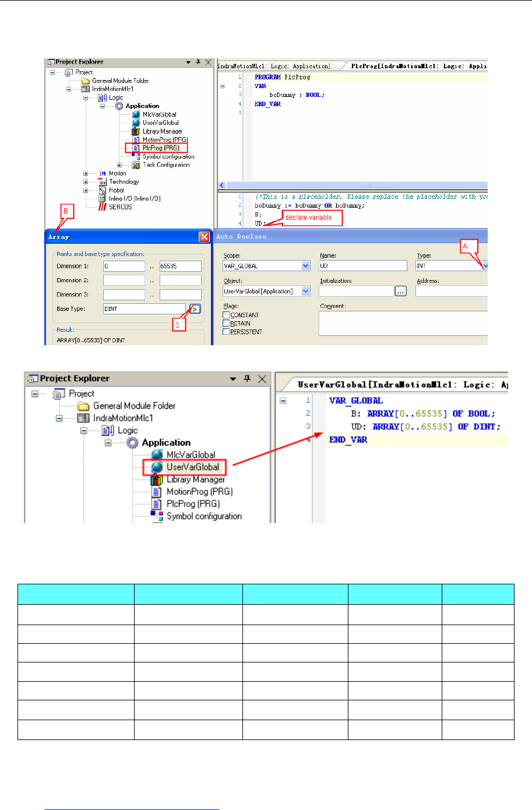Screen dimensions: 532x810
Task: Click Library Manager books icon in upper explorer
Action: (136, 131)
